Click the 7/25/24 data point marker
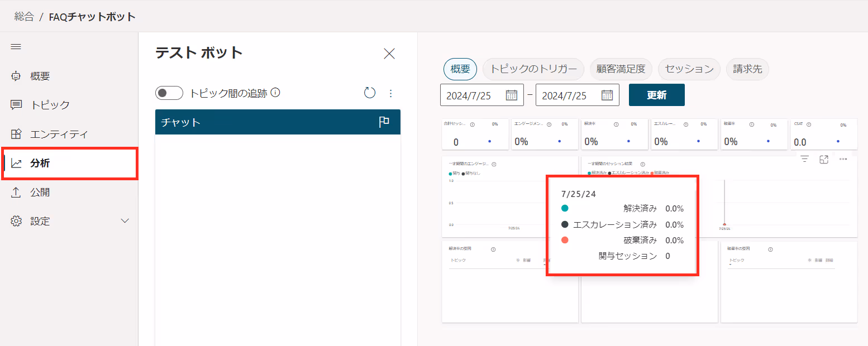Screen dimensions: 868x346 (724, 224)
